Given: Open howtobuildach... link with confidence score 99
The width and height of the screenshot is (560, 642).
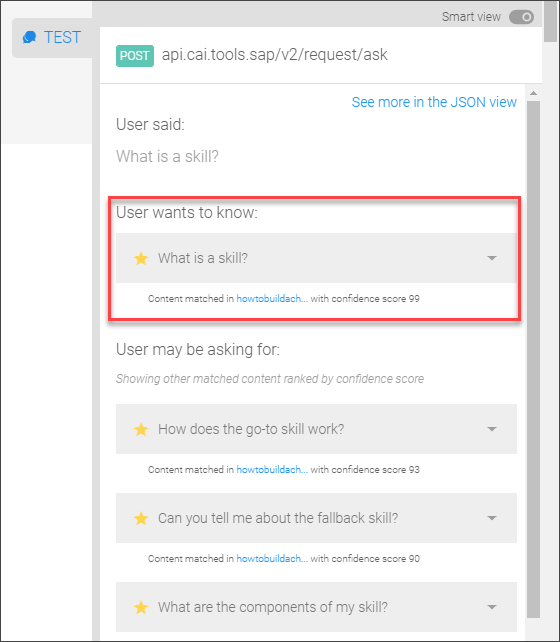Looking at the screenshot, I should [272, 298].
